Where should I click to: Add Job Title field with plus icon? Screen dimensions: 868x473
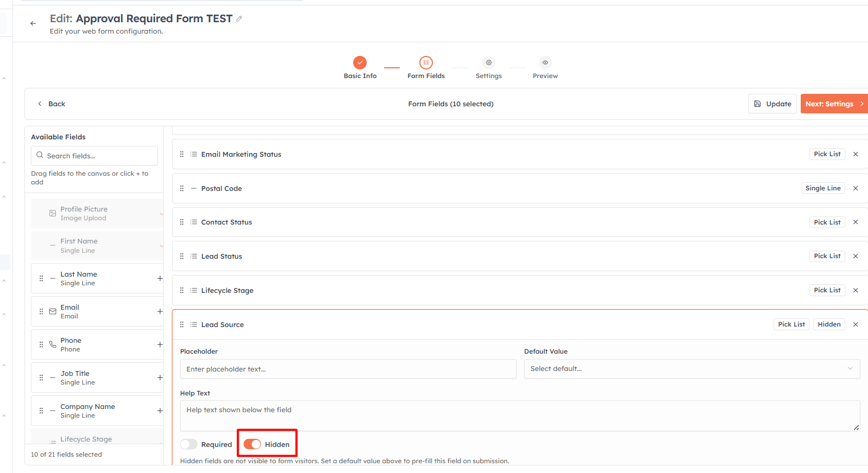click(x=160, y=378)
